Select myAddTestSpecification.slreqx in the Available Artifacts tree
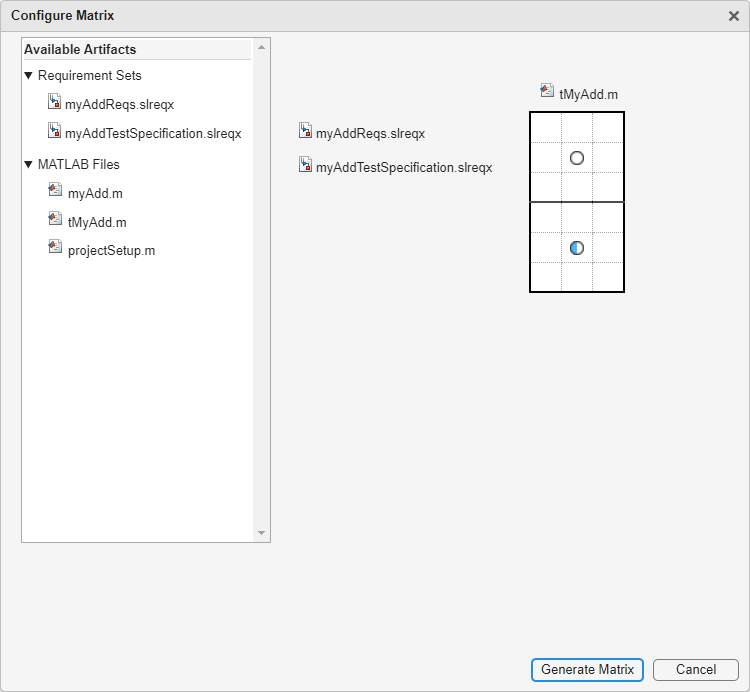750x692 pixels. tap(153, 133)
